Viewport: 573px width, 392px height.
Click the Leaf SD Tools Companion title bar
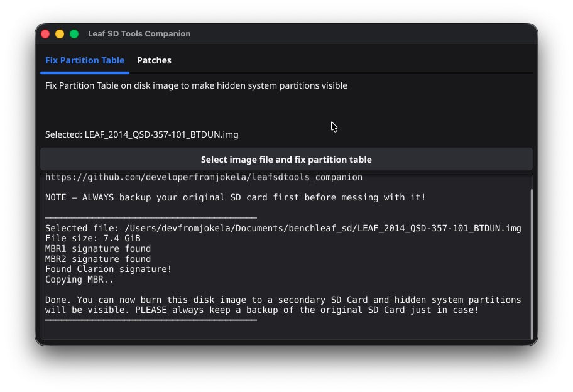click(x=139, y=34)
